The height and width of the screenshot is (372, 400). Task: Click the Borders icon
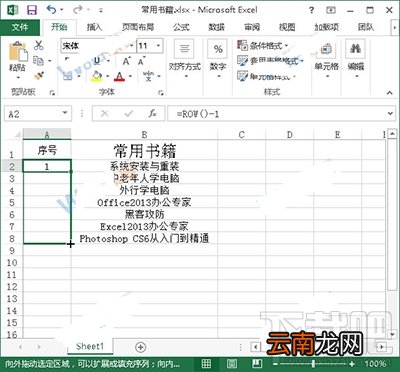click(67, 76)
